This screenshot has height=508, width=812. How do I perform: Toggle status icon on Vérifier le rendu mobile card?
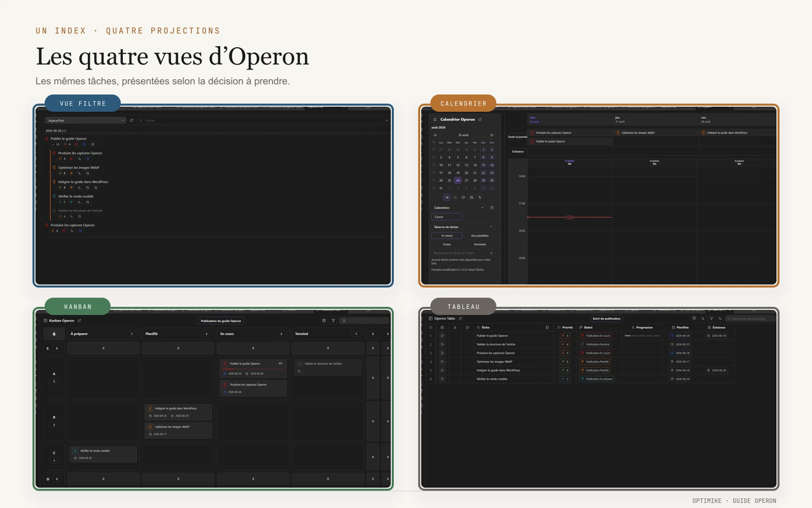[x=75, y=451]
